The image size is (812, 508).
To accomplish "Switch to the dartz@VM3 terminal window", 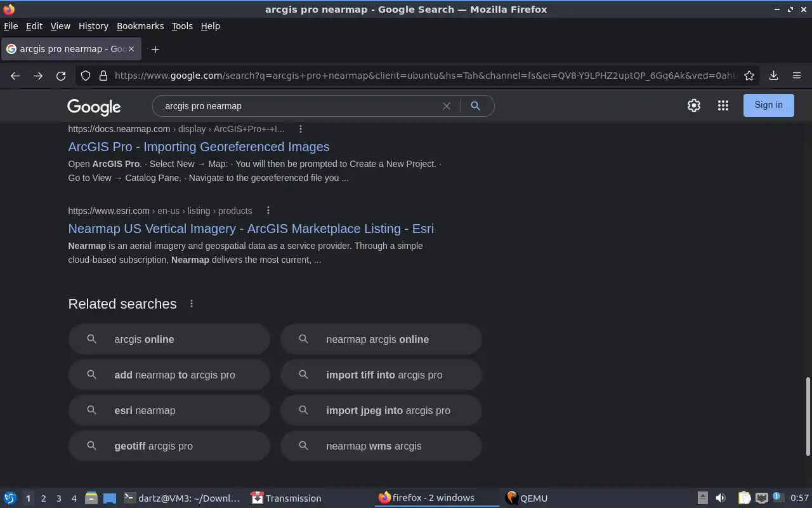I will 182,498.
